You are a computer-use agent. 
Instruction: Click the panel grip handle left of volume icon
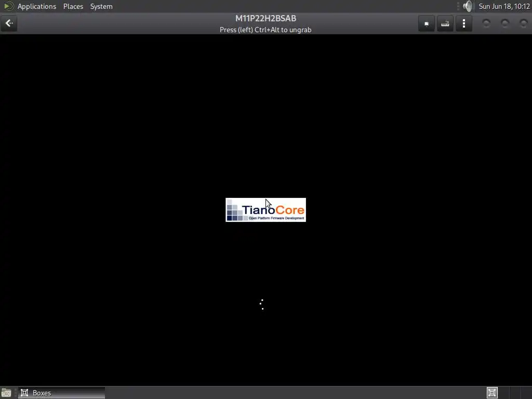click(458, 6)
